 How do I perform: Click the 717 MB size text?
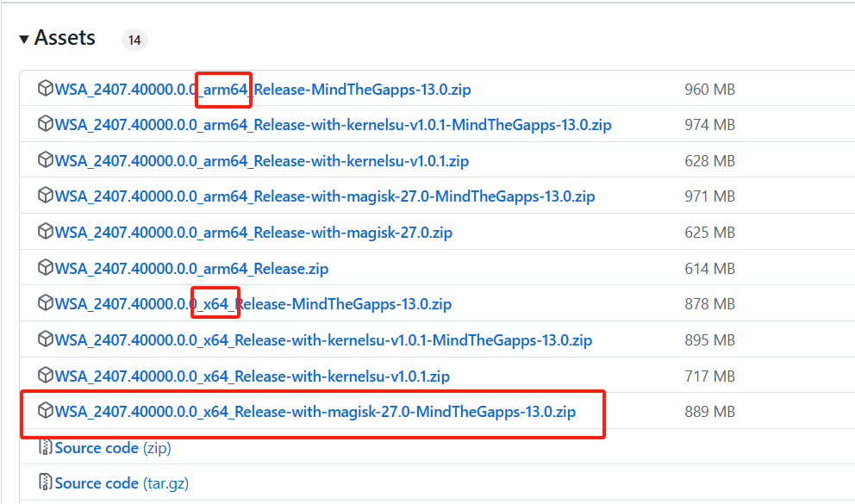coord(710,376)
